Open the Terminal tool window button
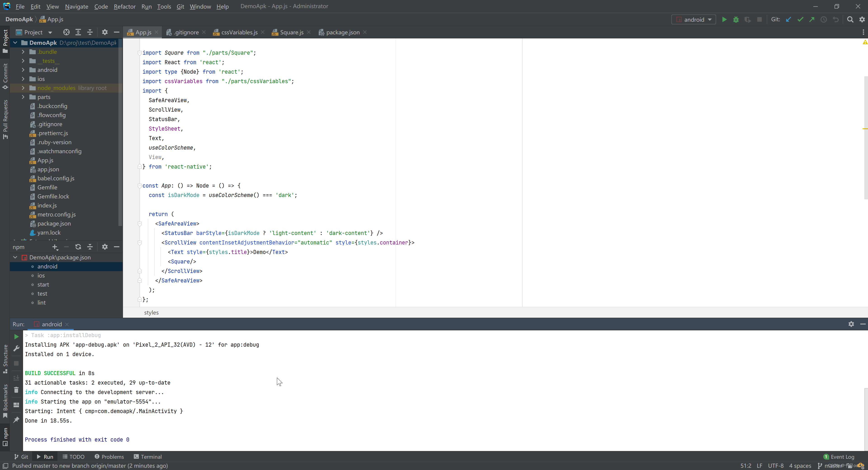The height and width of the screenshot is (470, 868). point(148,456)
